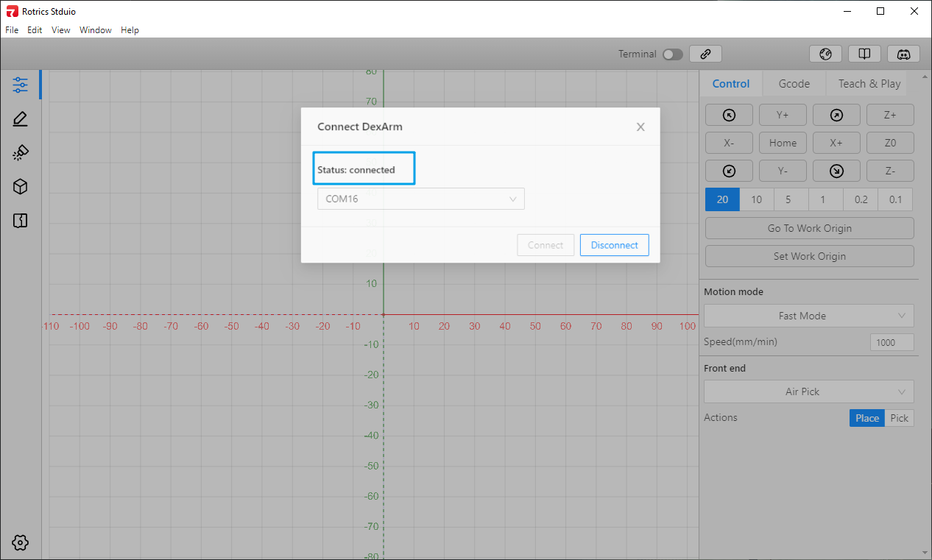Viewport: 932px width, 560px height.
Task: Move arm with Y+ button
Action: pyautogui.click(x=783, y=115)
